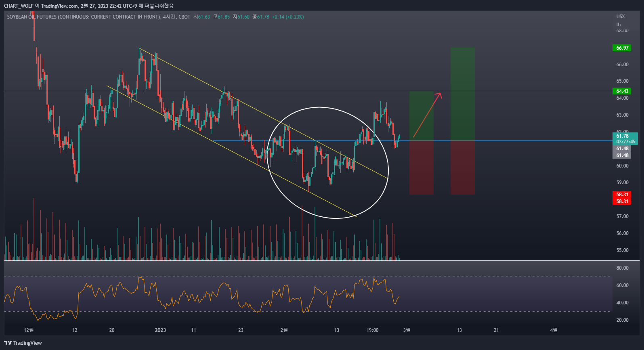Viewport: 644px width, 350px height.
Task: Click the TradingView.com text in the header
Action: point(59,6)
